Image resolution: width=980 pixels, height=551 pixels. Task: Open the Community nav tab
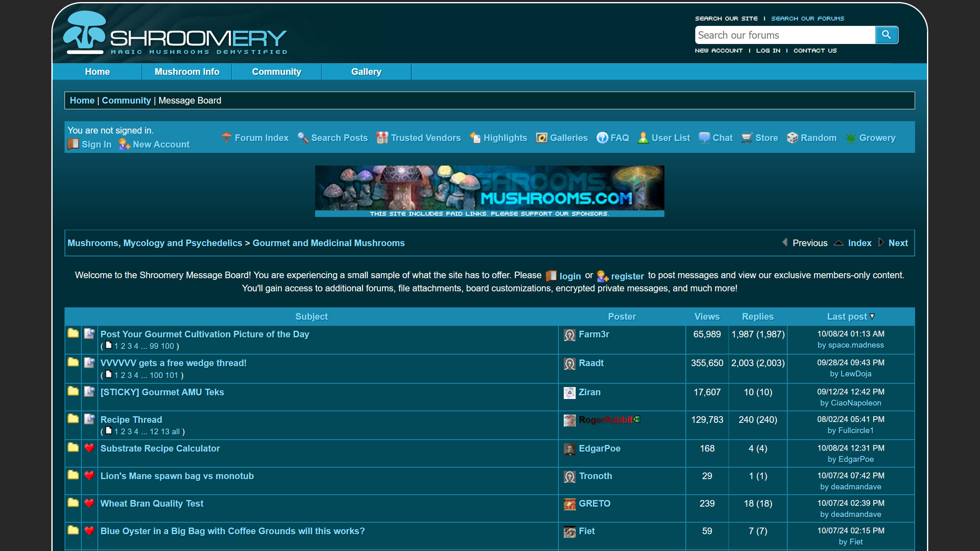pyautogui.click(x=277, y=71)
